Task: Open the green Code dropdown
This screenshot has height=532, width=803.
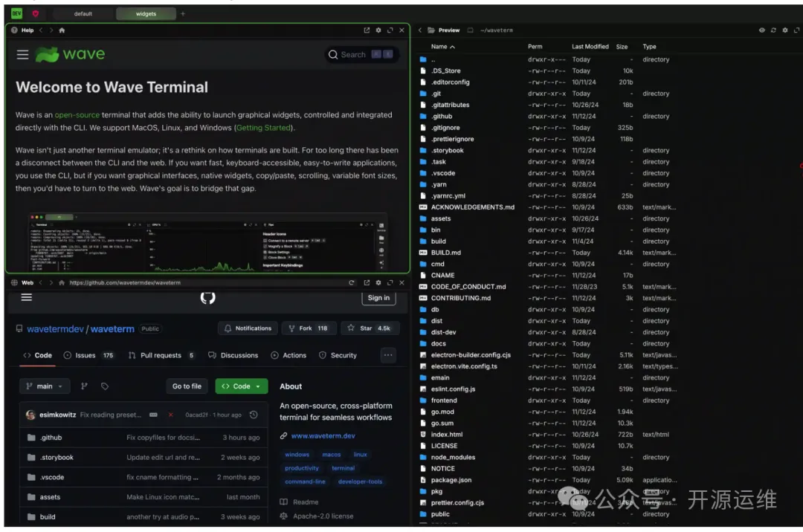Action: tap(242, 386)
